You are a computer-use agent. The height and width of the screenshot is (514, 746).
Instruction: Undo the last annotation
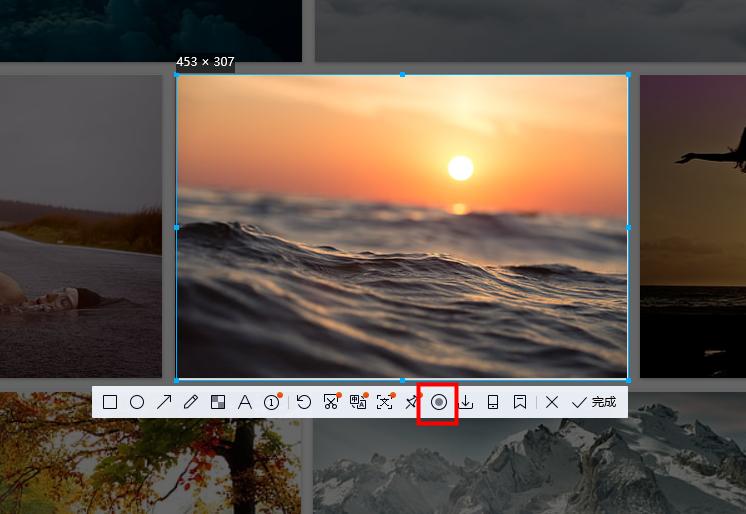tap(304, 402)
